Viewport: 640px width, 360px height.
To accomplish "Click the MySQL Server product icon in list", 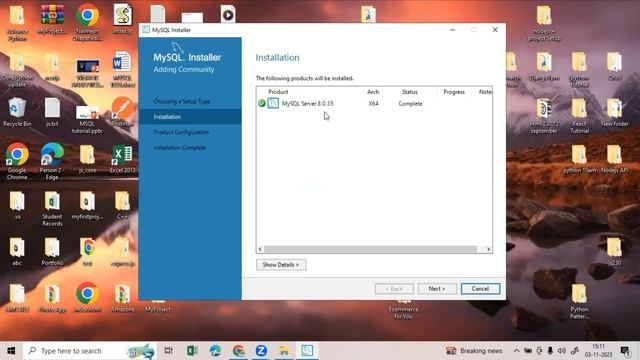I will click(x=273, y=103).
